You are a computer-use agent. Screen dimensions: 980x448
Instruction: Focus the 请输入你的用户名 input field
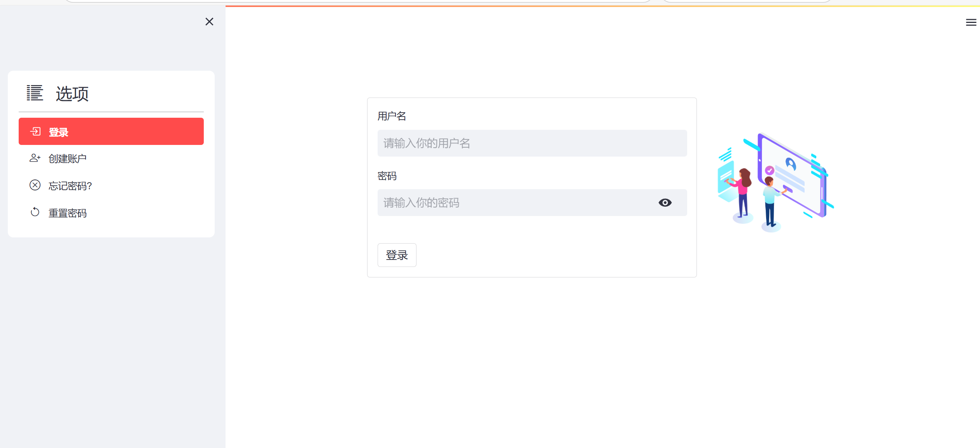532,143
